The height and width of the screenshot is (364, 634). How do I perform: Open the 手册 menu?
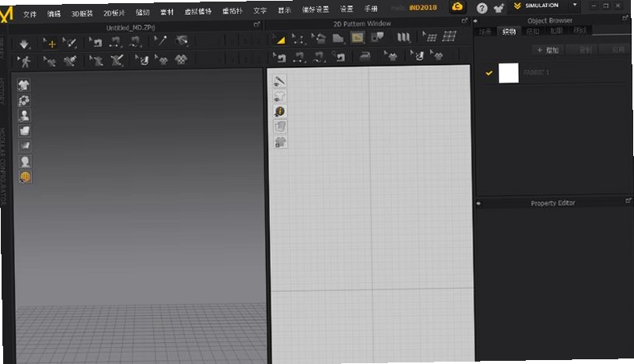(371, 9)
